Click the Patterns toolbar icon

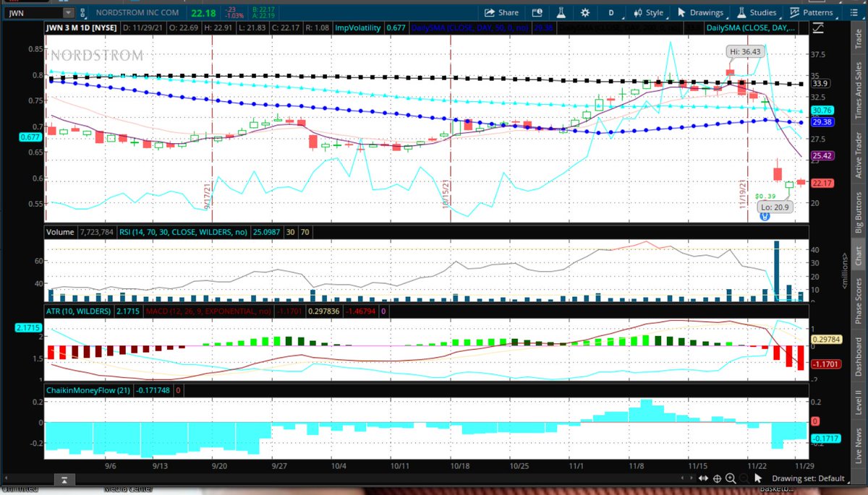point(793,12)
